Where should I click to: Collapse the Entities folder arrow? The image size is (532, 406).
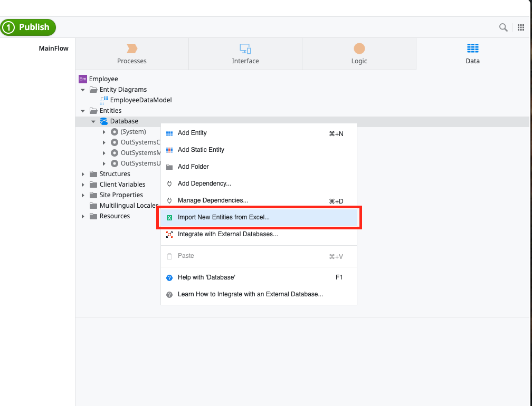tap(83, 111)
